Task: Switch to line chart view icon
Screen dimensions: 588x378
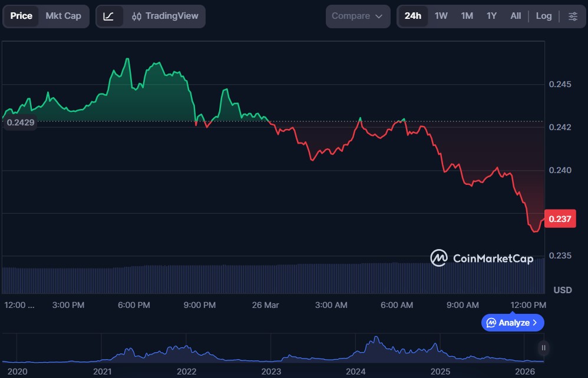Action: [109, 16]
